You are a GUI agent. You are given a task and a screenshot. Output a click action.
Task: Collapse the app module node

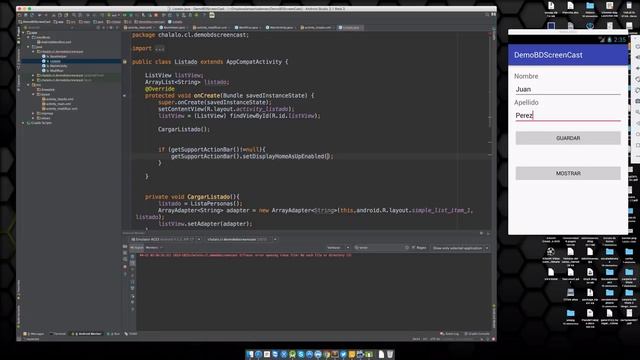(x=23, y=33)
